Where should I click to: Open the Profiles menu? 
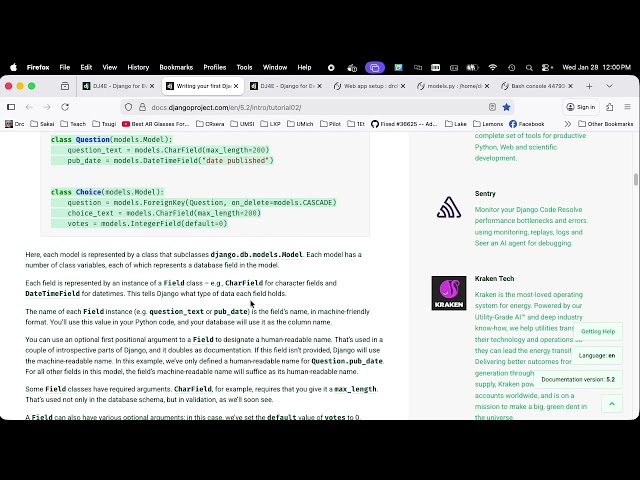[x=215, y=67]
